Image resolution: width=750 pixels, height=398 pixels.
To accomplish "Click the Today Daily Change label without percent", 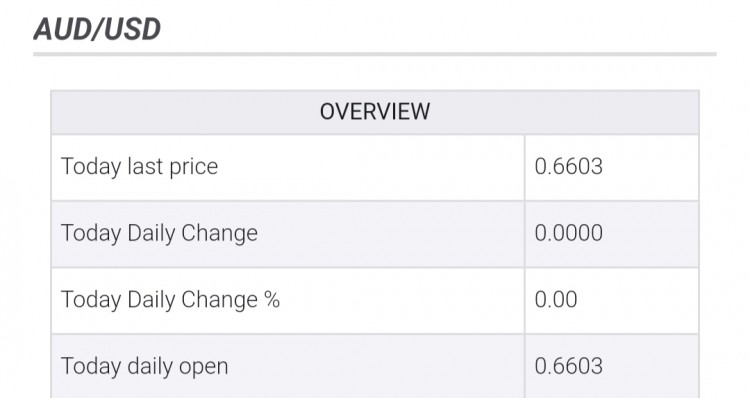I will pos(159,233).
